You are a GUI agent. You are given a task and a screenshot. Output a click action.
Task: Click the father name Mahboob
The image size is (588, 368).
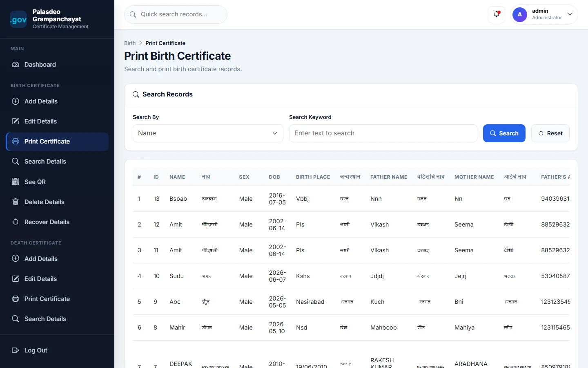[383, 328]
